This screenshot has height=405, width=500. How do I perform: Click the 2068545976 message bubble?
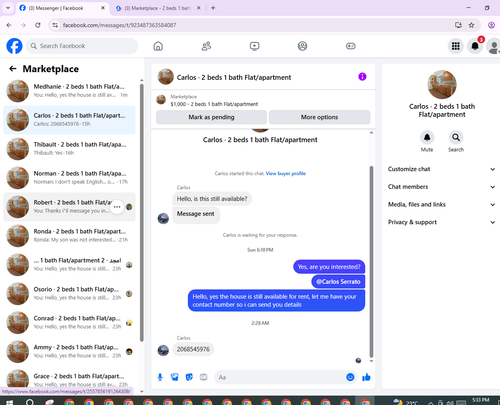click(x=193, y=349)
